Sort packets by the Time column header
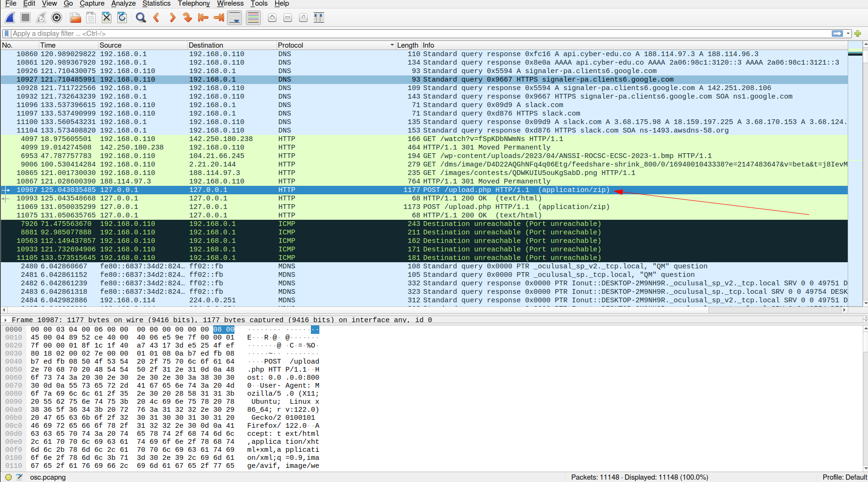This screenshot has height=482, width=868. (68, 45)
